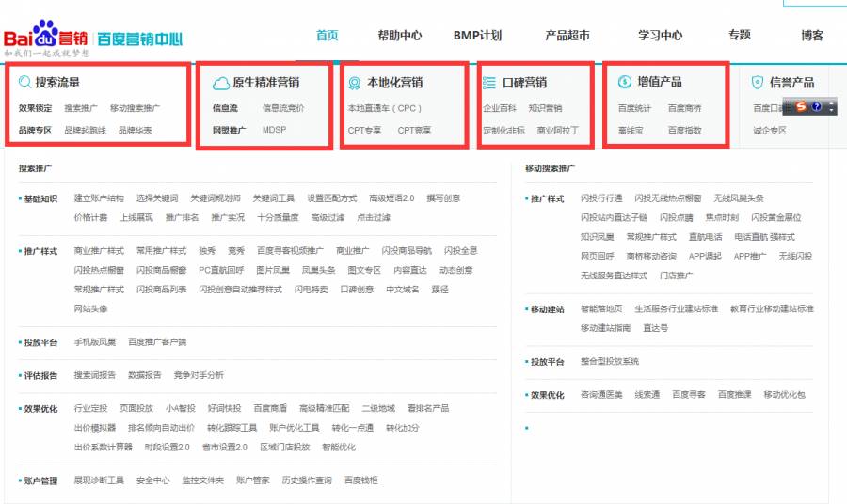
Task: Open the 本地化营销 category heading
Action: (395, 83)
